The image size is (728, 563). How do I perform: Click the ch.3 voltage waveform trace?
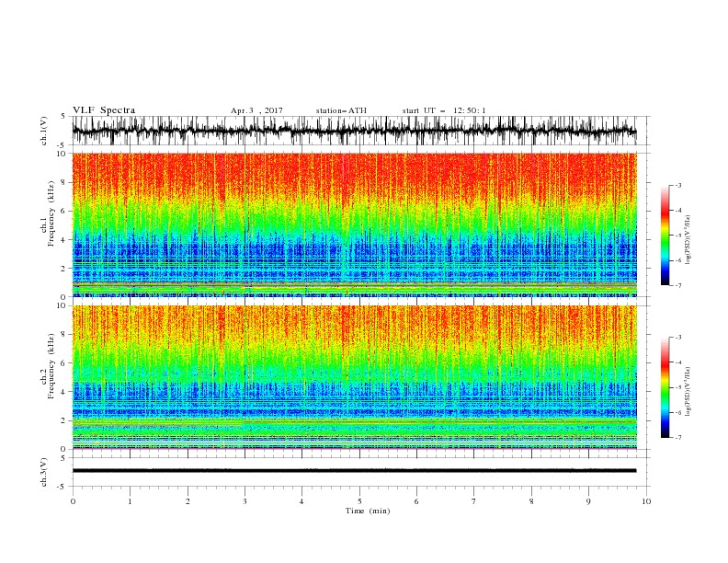(355, 471)
